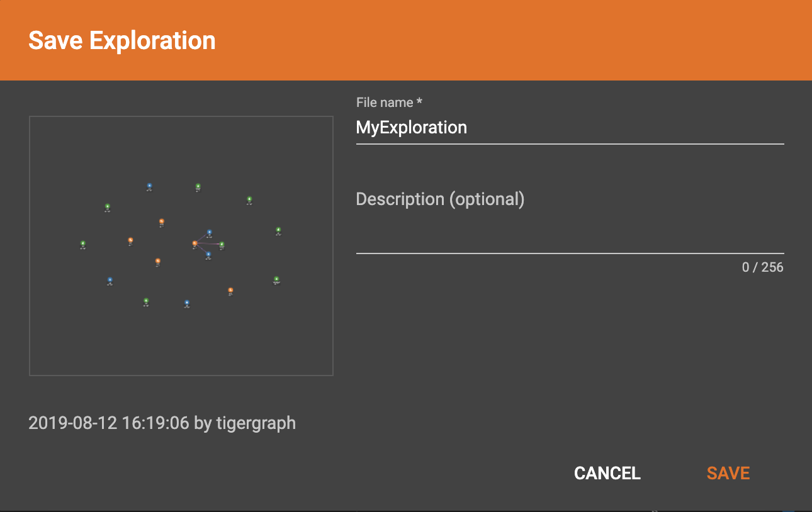Click the timestamp text by tigergraph
Image resolution: width=812 pixels, height=512 pixels.
(x=162, y=423)
